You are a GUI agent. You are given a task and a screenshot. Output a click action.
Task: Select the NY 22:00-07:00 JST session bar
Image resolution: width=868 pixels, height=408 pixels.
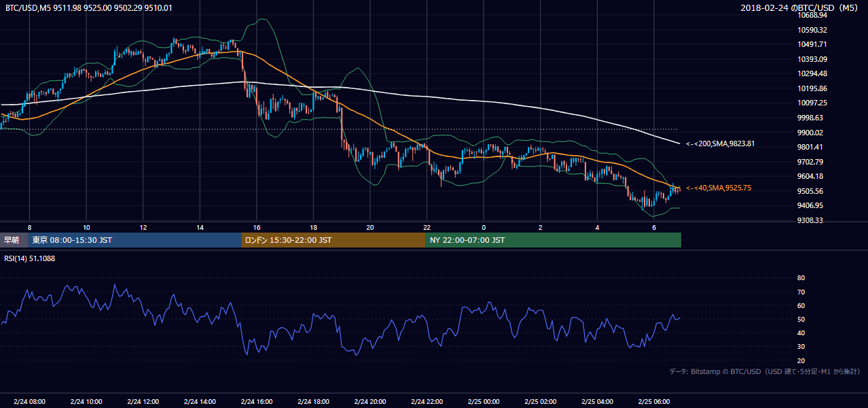(553, 240)
